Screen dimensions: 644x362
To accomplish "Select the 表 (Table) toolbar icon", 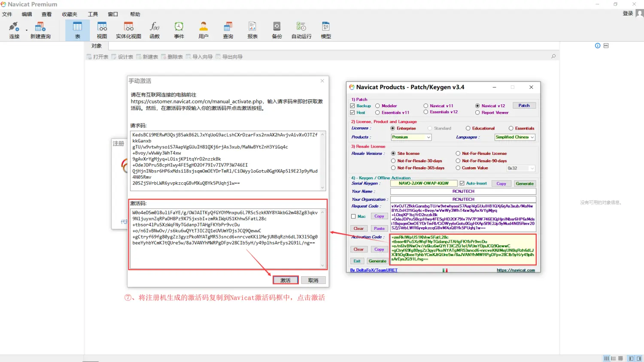I will (x=77, y=30).
